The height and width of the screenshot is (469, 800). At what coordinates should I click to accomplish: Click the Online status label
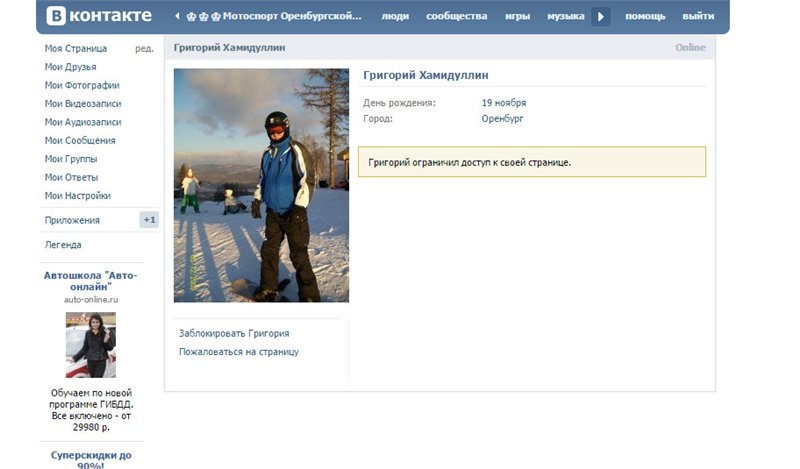(690, 47)
